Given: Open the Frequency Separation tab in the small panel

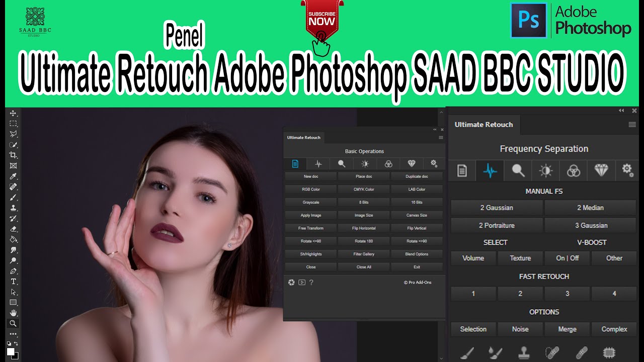Looking at the screenshot, I should (318, 164).
